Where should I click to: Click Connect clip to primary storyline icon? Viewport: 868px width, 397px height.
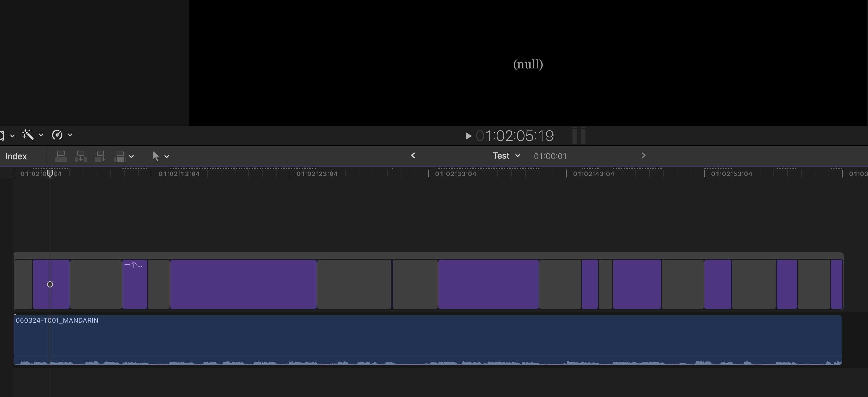coord(61,156)
